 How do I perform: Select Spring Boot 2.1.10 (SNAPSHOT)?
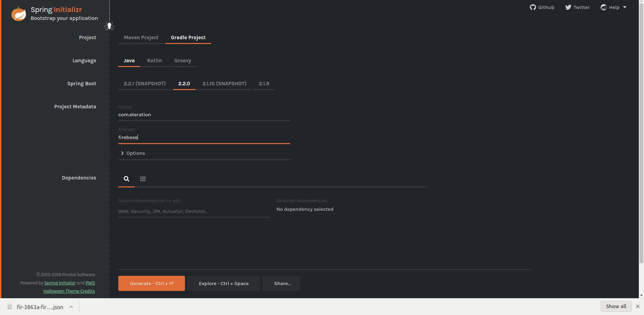(225, 84)
